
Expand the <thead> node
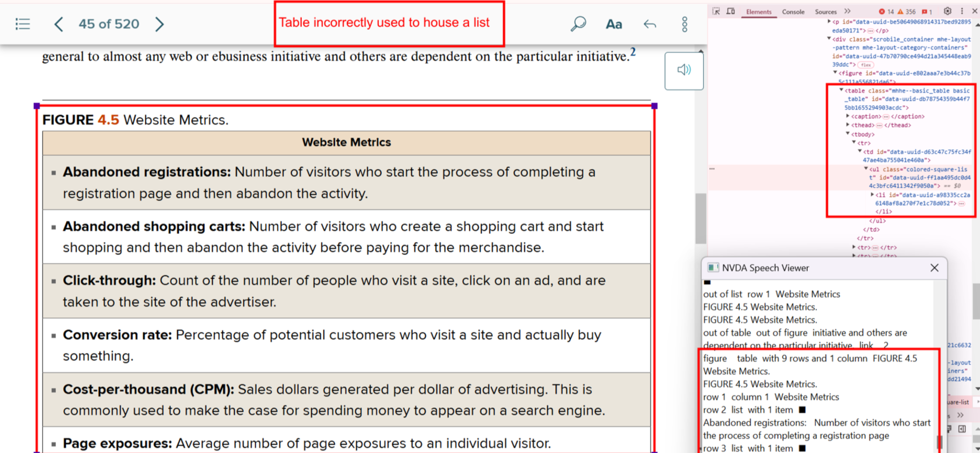[x=848, y=125]
